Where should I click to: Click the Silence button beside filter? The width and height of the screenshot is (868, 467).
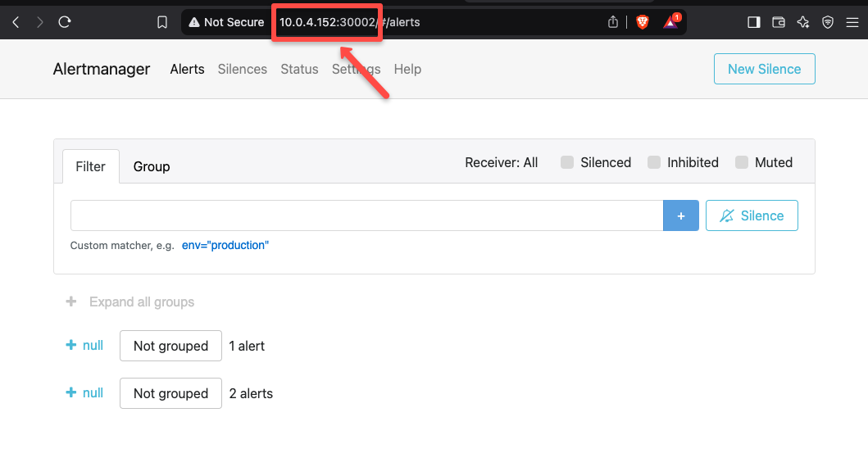coord(752,215)
